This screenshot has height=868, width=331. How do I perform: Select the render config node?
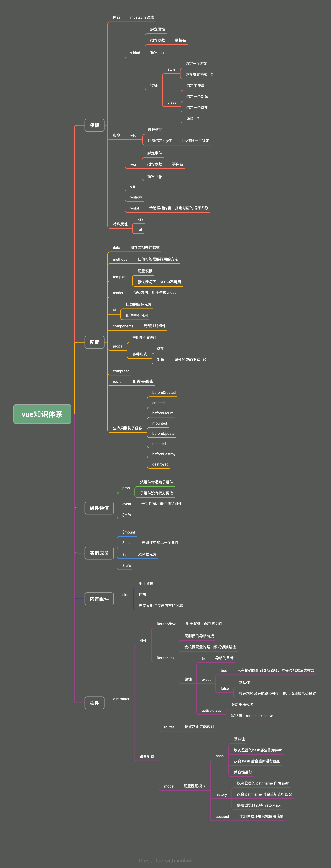(118, 293)
